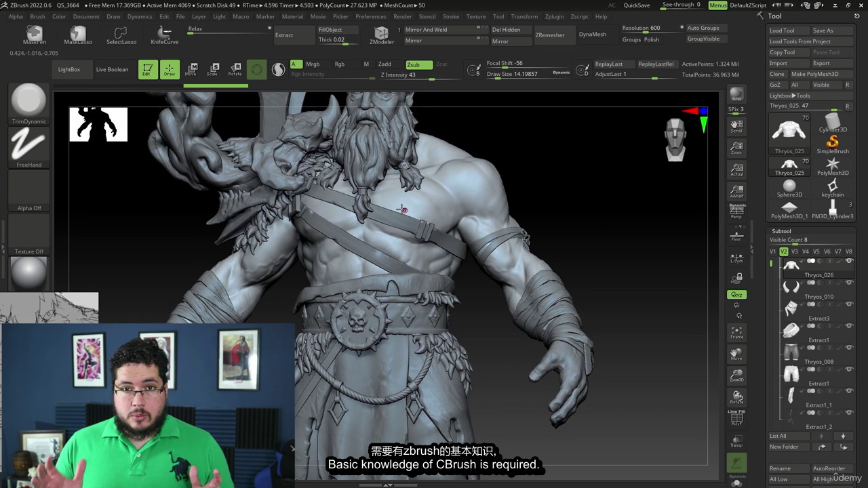Screen dimensions: 868x488
Task: Hide Thryos_026 subtool with eye icon
Action: point(848,261)
